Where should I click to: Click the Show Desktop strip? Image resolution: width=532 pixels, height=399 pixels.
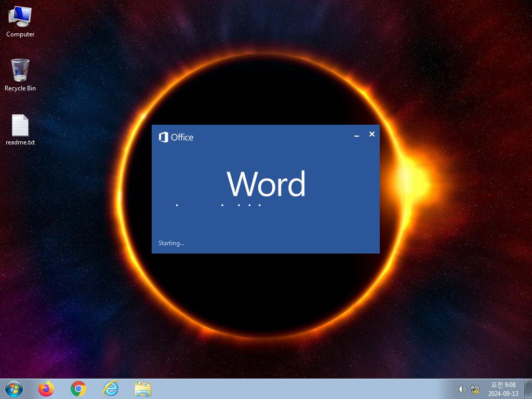(528, 389)
